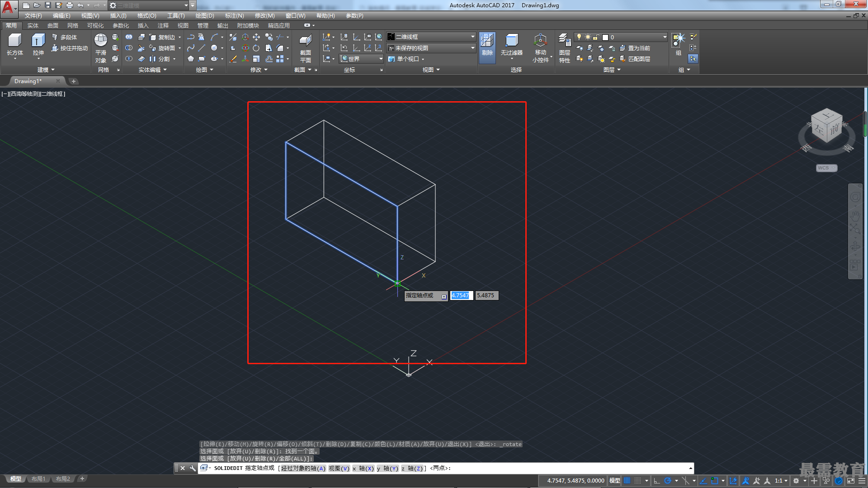Image resolution: width=868 pixels, height=488 pixels.
Task: Click the 经过对象的轴(A) command option
Action: tap(303, 468)
